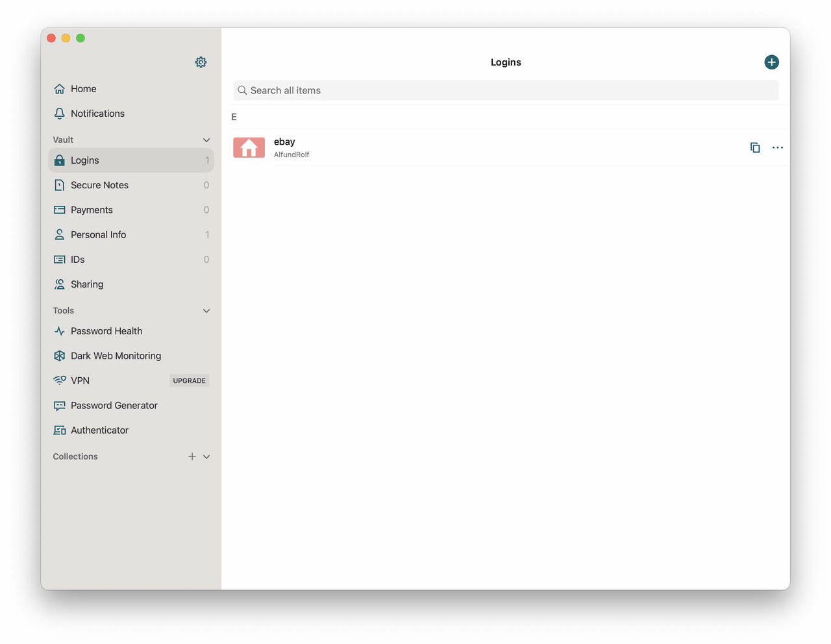This screenshot has width=831, height=644.
Task: Click the Personal Info item count
Action: tap(207, 234)
